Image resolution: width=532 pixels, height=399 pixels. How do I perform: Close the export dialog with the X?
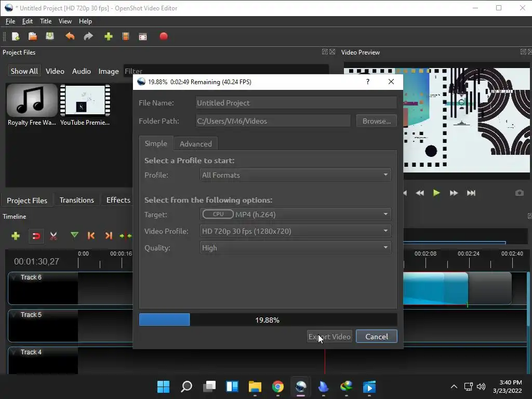click(391, 82)
